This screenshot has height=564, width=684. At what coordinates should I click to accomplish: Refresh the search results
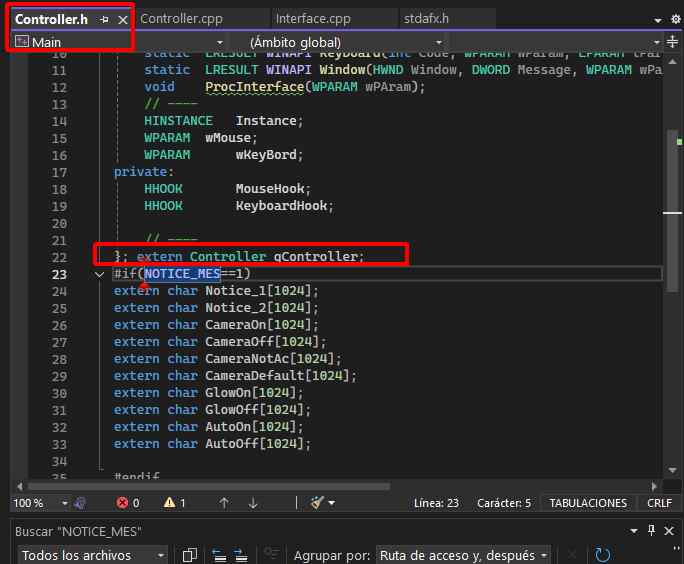point(602,555)
